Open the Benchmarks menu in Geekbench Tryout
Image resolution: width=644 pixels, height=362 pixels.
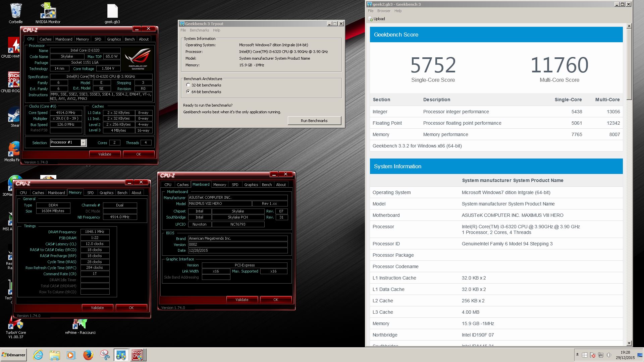click(x=199, y=30)
